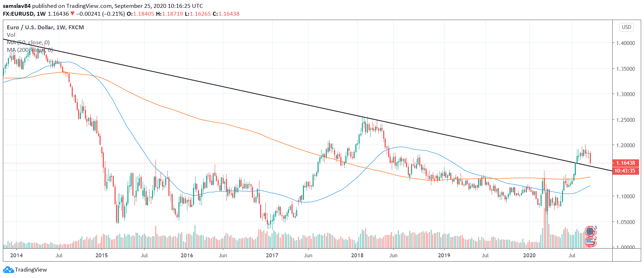Open the EU flag economic event marker
644x278 pixels.
click(590, 231)
